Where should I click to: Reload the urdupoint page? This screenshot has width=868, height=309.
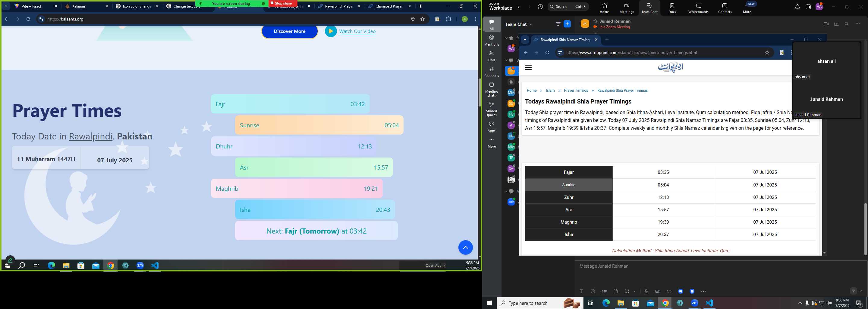coord(547,53)
